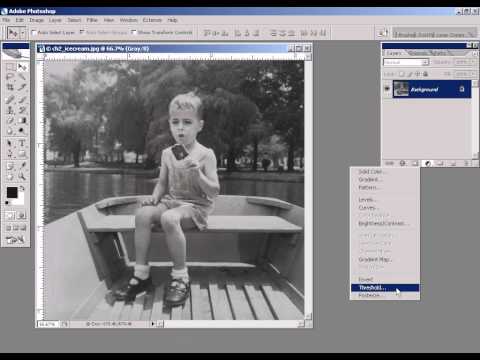This screenshot has height=360, width=480.
Task: Click the delete layer trash icon
Action: tap(466, 163)
